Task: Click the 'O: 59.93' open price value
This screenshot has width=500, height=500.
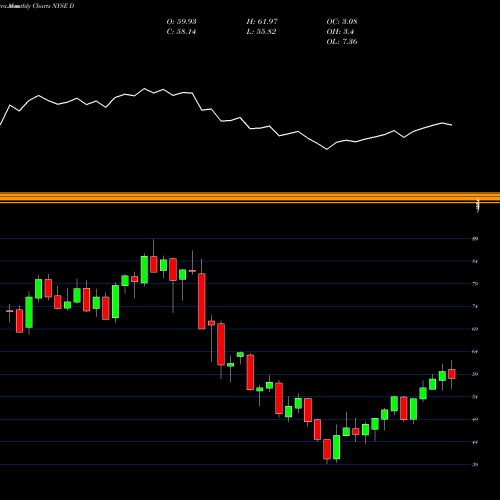Action: (x=181, y=22)
